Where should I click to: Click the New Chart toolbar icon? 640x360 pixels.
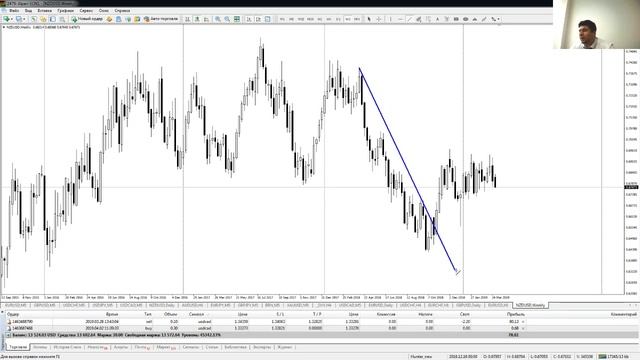point(6,19)
